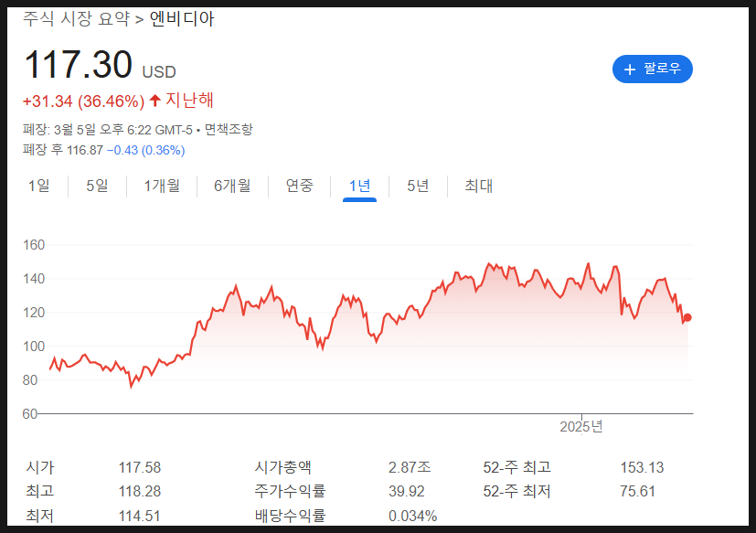Click the plus icon in 팔로우 button
The height and width of the screenshot is (533, 756).
click(x=629, y=69)
